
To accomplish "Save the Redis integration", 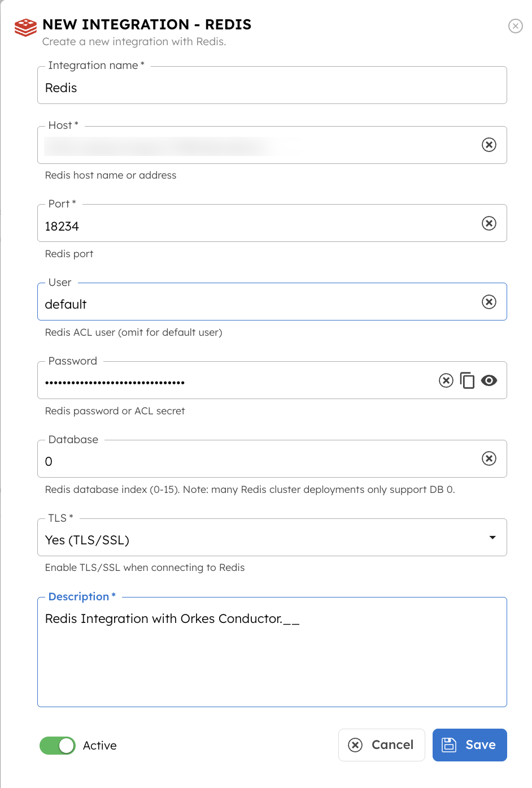I will [469, 745].
